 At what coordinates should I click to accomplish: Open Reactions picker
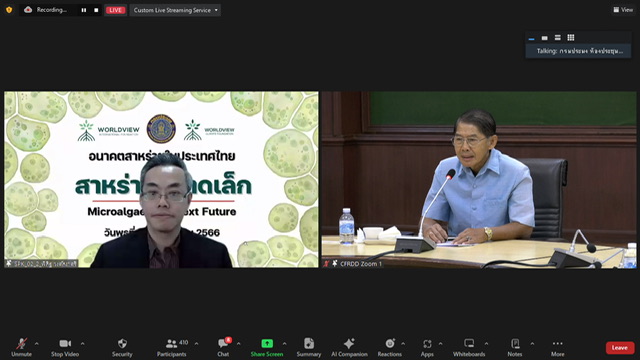click(389, 347)
